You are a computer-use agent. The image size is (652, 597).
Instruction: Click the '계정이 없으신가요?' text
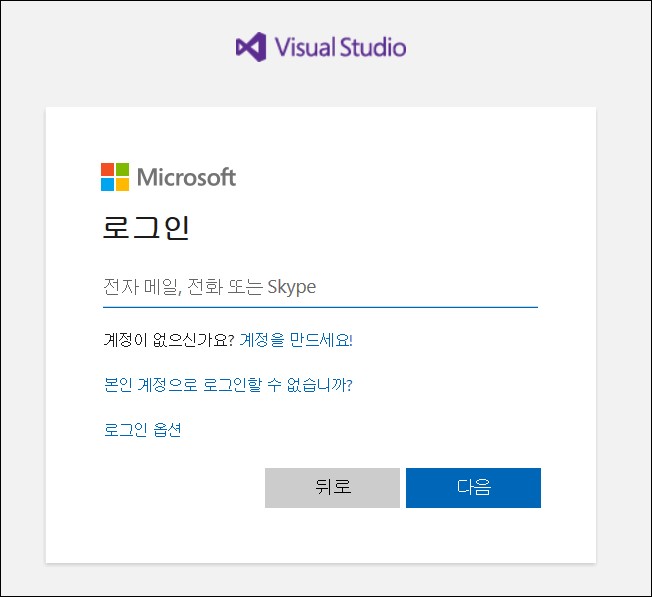[x=169, y=340]
